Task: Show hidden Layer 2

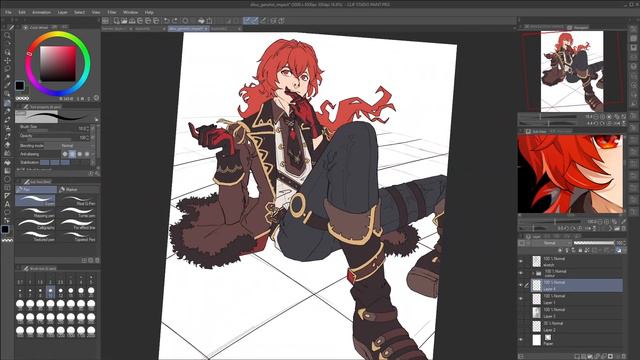Action: point(521,326)
